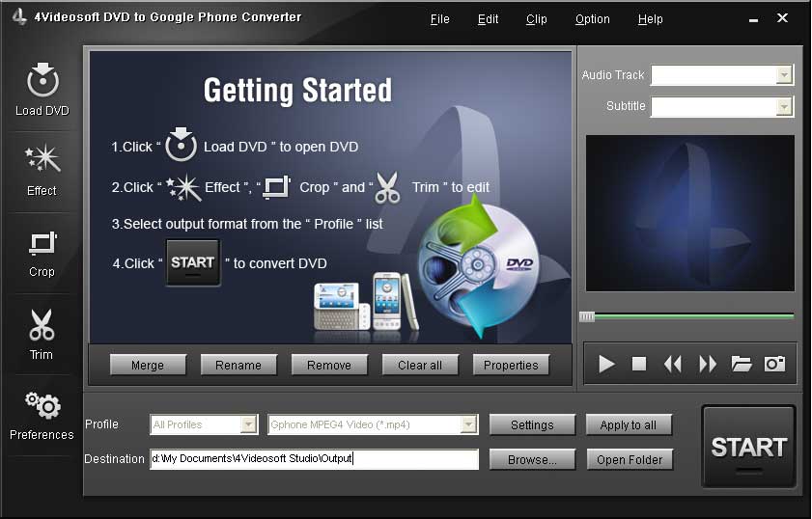Open profile Settings button
Image resolution: width=812 pixels, height=519 pixels.
click(x=532, y=424)
